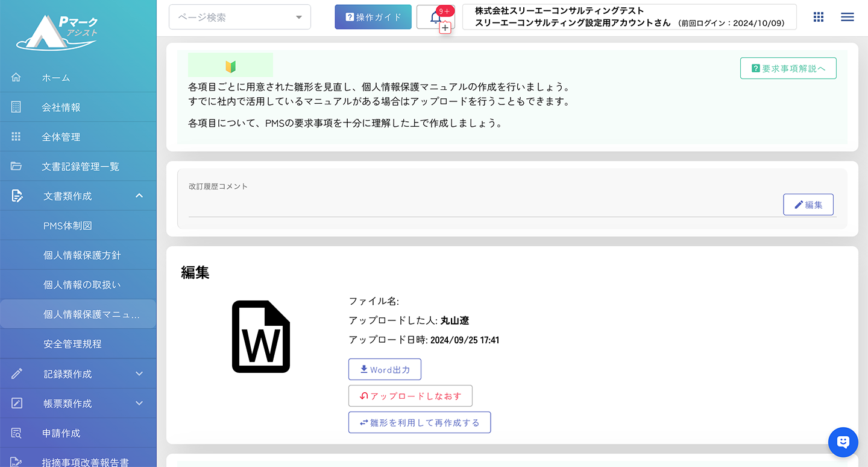Expand the 帳票類作成 menu section
This screenshot has height=467, width=868.
(x=139, y=403)
